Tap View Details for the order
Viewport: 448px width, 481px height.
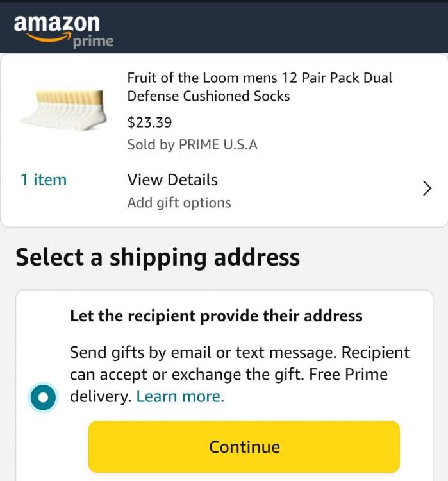pyautogui.click(x=172, y=180)
